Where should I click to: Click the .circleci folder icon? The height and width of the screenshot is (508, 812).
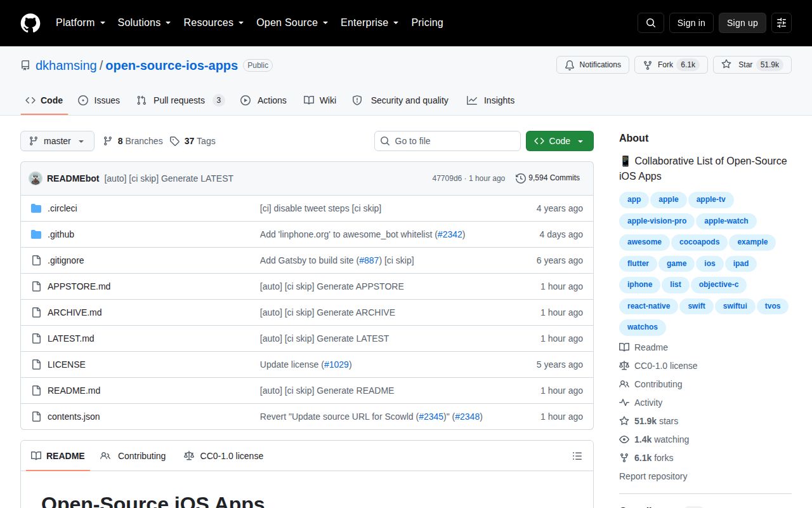pyautogui.click(x=36, y=208)
